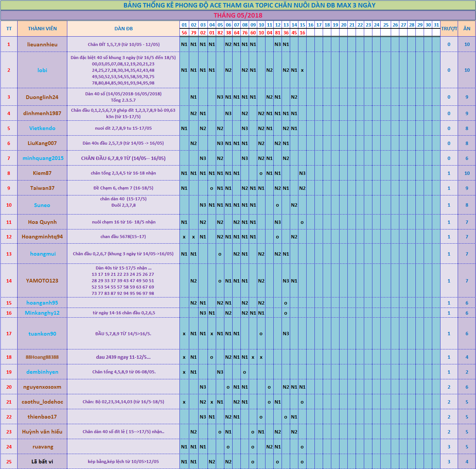Viewport: 476px width, 469px height.
Task: Select the DÀN ĐB column header
Action: pos(123,29)
